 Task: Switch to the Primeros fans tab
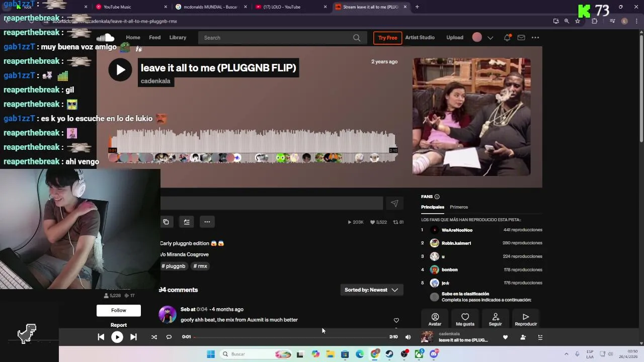(x=459, y=207)
